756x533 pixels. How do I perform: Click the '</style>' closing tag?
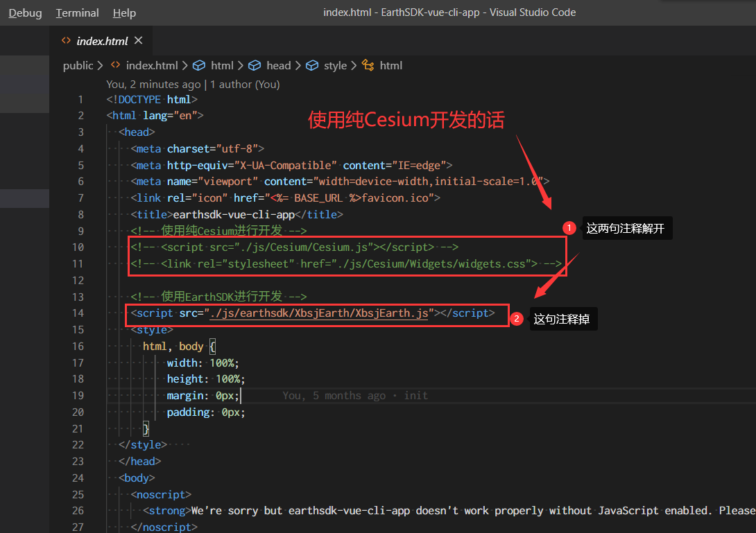pyautogui.click(x=143, y=445)
